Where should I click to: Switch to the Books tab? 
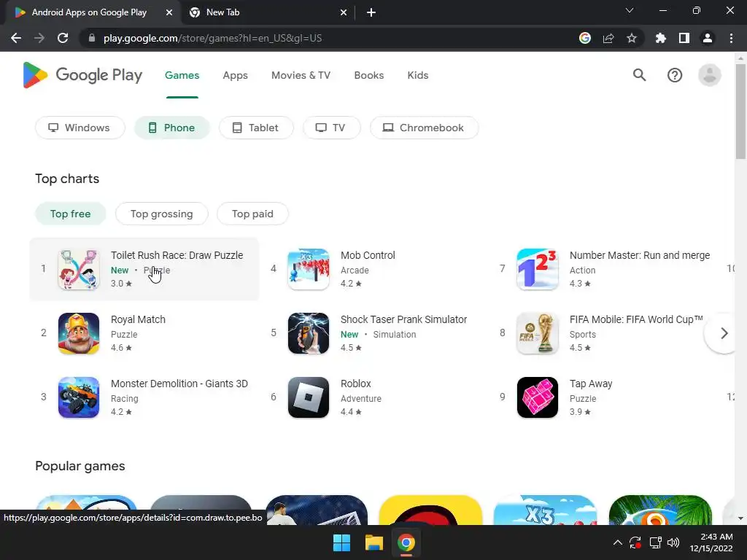[x=368, y=75]
